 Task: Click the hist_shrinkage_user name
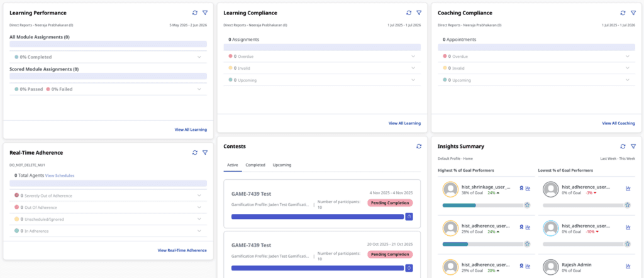pyautogui.click(x=486, y=187)
